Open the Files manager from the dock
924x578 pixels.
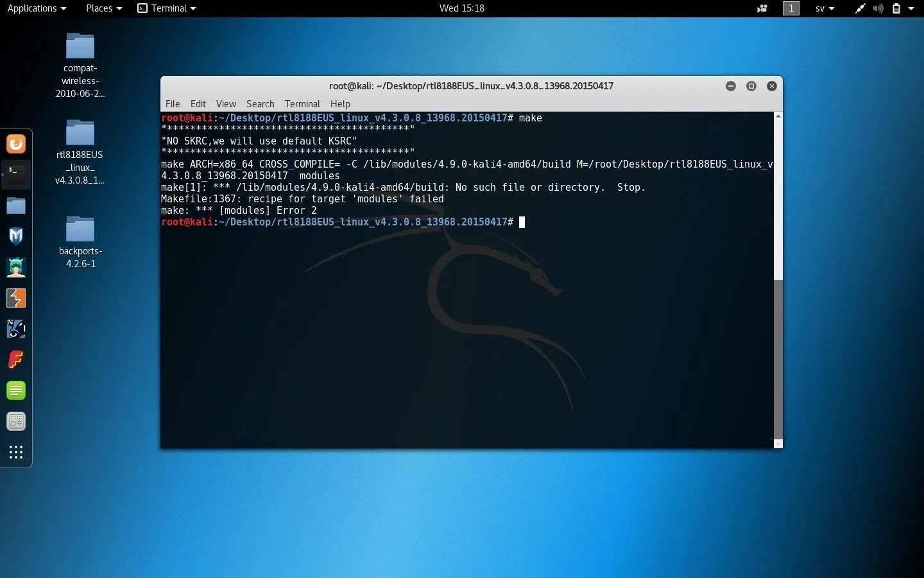(16, 206)
